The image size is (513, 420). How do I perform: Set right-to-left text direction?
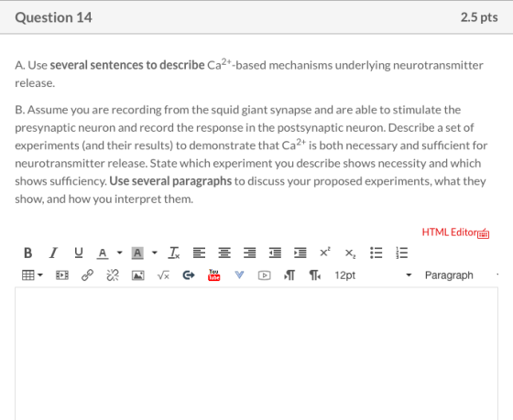tap(315, 275)
